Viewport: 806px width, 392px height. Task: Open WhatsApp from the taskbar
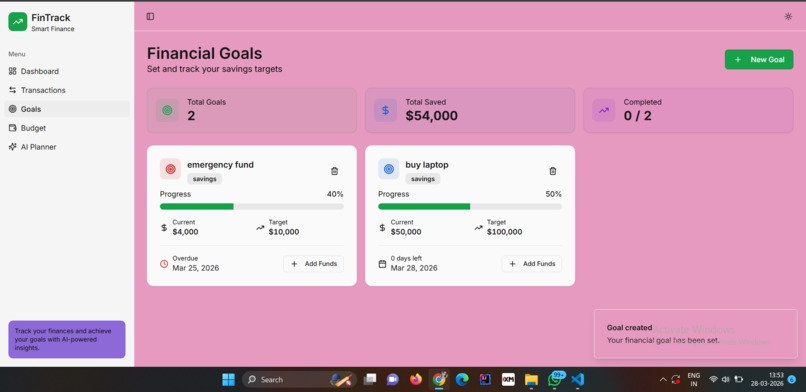[x=555, y=380]
